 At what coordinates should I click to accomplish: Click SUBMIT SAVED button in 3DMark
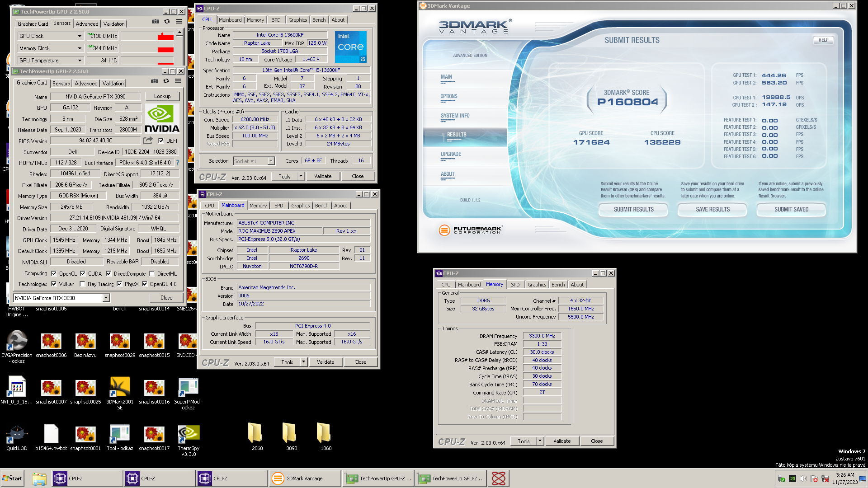tap(791, 209)
